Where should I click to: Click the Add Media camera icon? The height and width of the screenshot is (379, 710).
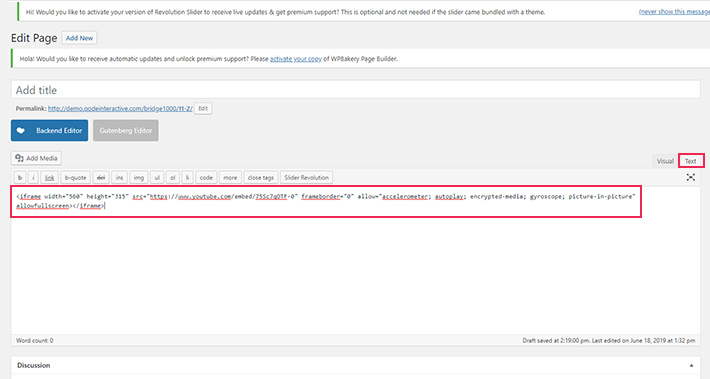[19, 158]
